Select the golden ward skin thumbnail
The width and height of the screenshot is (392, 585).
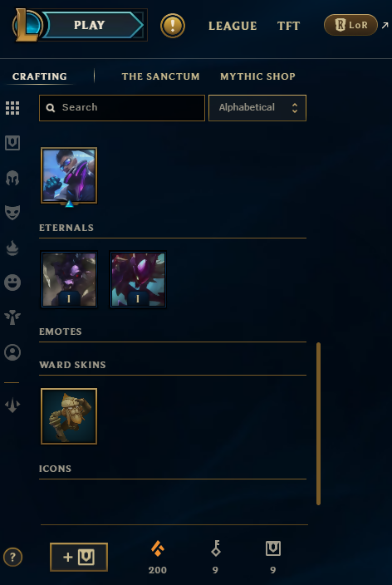(69, 416)
